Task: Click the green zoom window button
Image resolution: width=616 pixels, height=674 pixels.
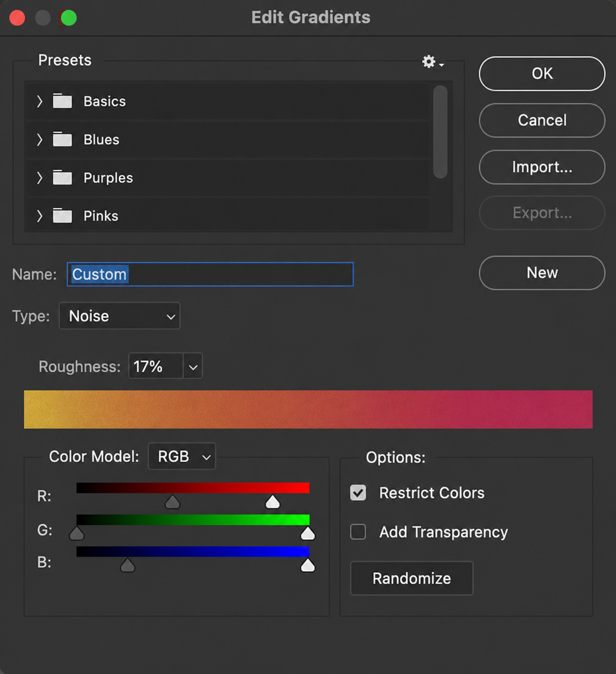Action: 69,18
